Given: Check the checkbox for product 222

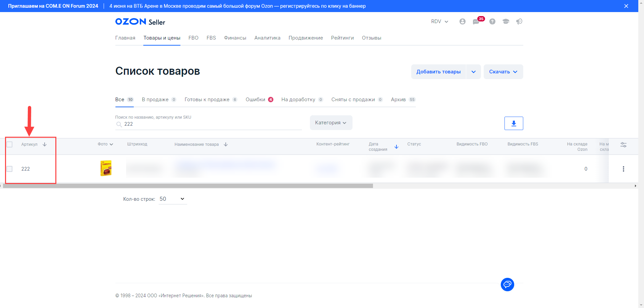Looking at the screenshot, I should 10,169.
